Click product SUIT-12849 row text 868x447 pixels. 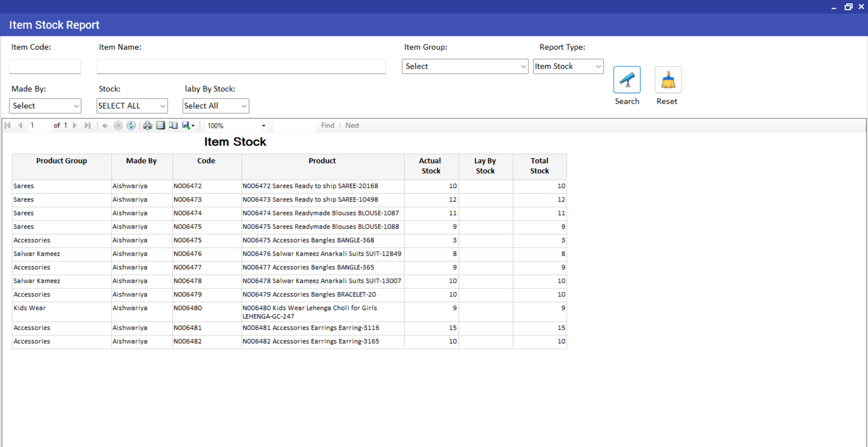tap(322, 254)
